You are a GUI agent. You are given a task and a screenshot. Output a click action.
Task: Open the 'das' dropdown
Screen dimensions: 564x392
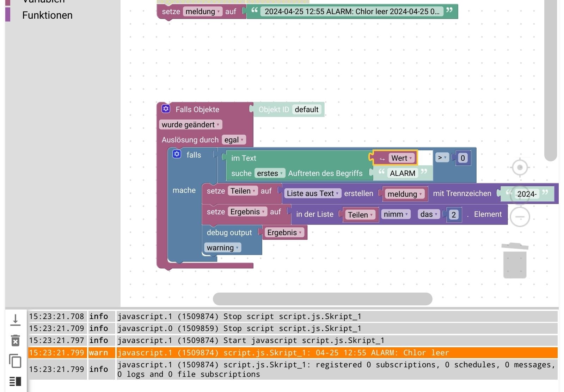[x=429, y=214]
